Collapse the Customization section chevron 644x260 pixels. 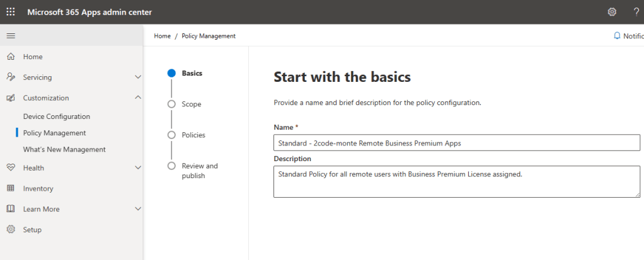click(x=138, y=98)
